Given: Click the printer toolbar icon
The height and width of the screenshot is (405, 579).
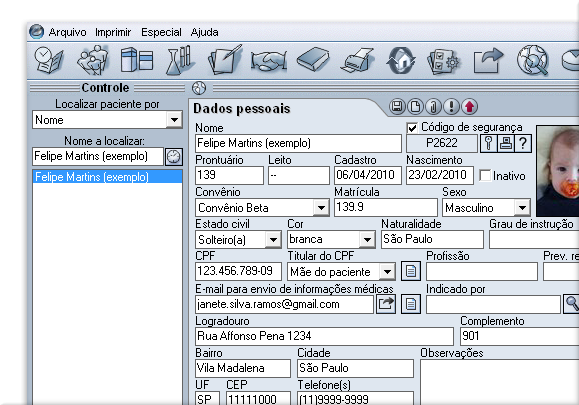Looking at the screenshot, I should pos(357,60).
